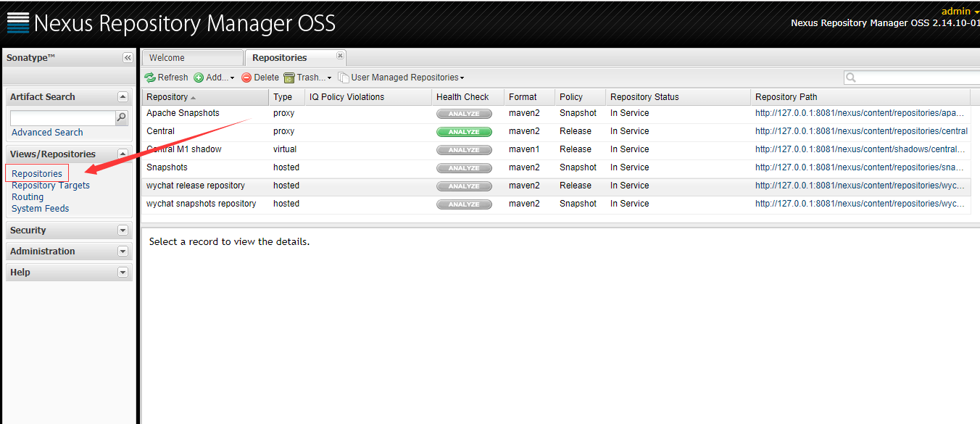Close the Repositories tab
The height and width of the screenshot is (424, 980).
(x=340, y=55)
